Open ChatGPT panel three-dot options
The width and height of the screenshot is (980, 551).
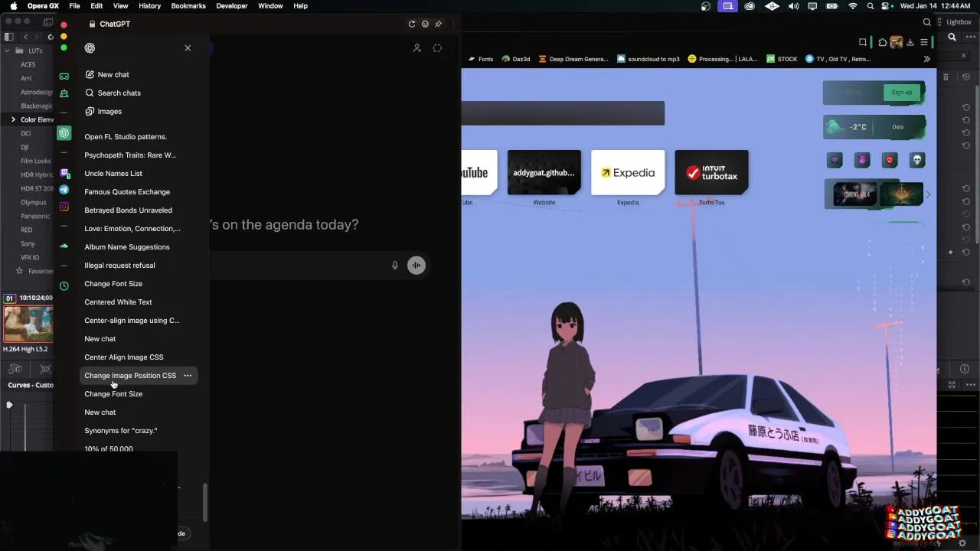(453, 24)
